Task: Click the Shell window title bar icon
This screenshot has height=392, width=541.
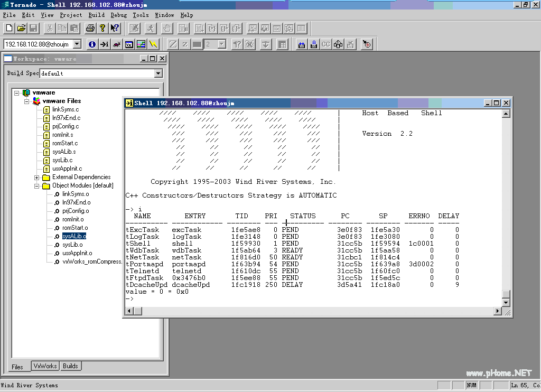Action: tap(129, 103)
